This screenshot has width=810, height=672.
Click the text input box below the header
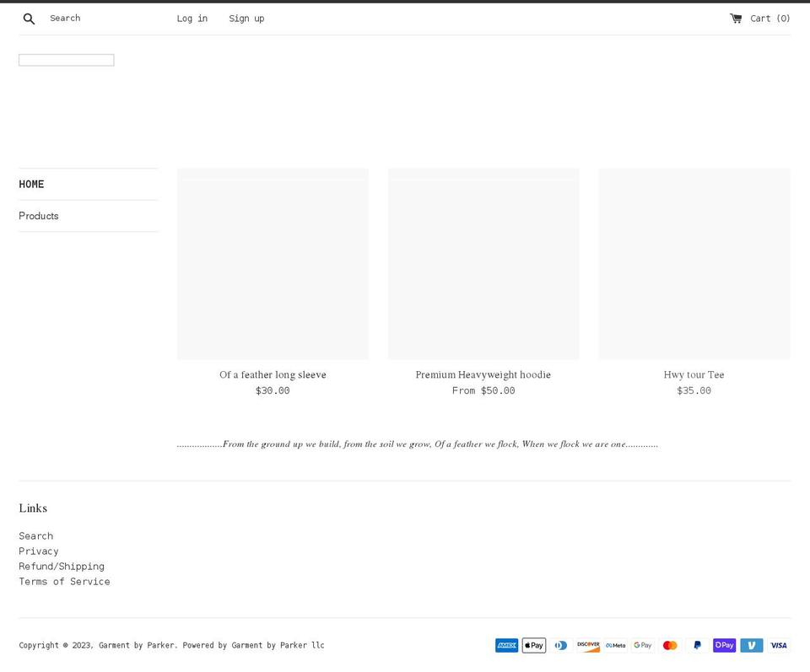coord(66,59)
